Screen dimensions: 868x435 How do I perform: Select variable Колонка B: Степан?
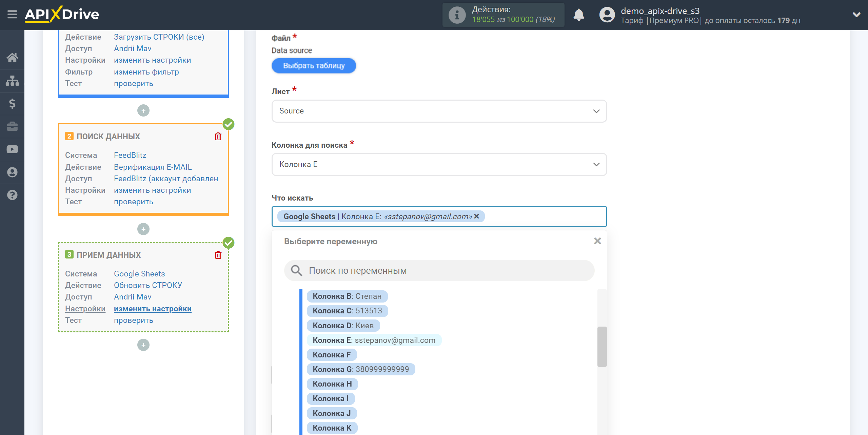[x=347, y=296]
